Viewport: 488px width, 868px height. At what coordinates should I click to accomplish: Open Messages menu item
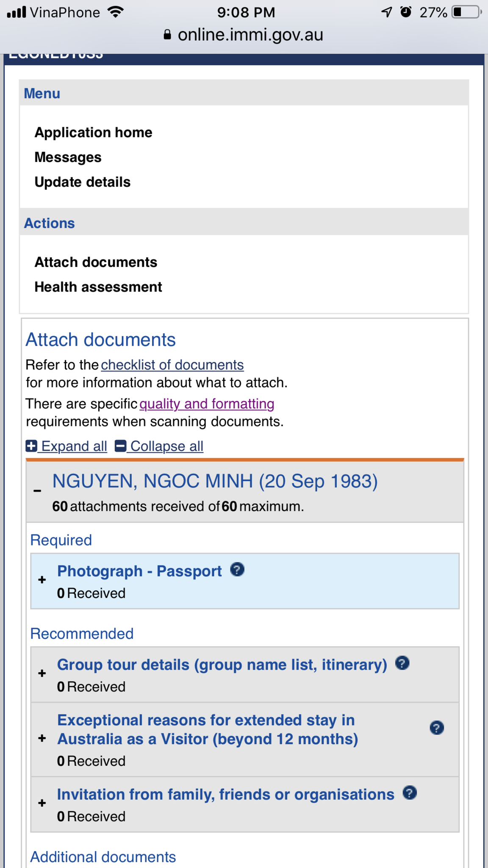click(68, 157)
